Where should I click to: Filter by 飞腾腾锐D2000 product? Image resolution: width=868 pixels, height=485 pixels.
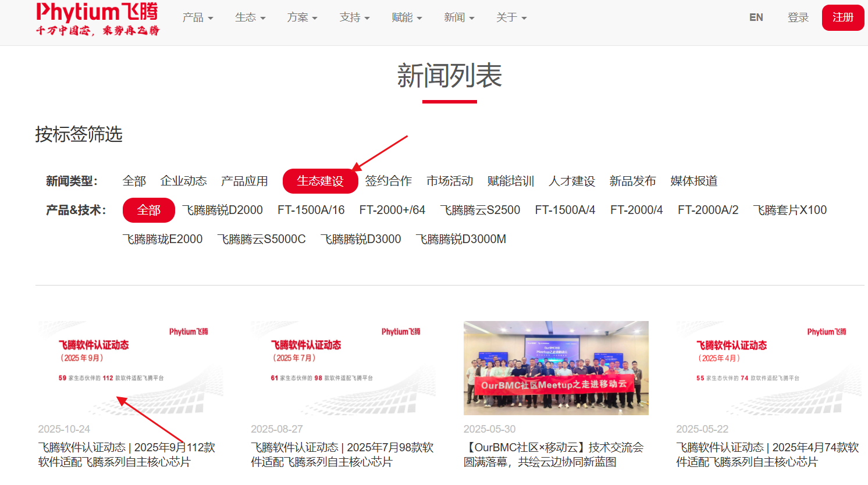(x=223, y=210)
